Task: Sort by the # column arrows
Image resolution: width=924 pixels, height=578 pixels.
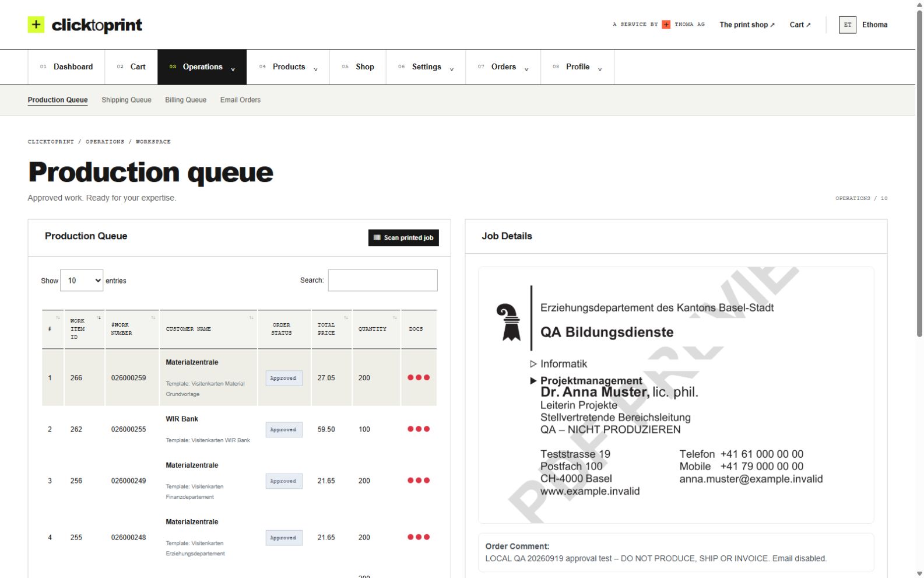Action: point(58,318)
